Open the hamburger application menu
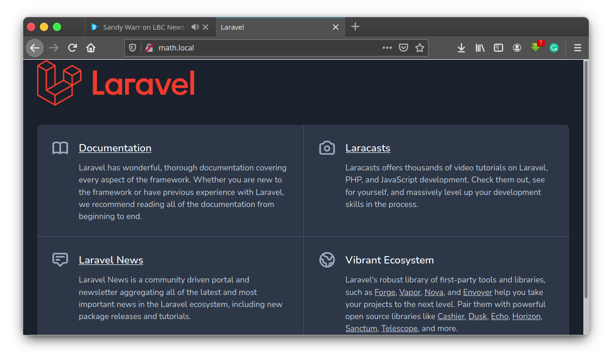 coord(578,48)
